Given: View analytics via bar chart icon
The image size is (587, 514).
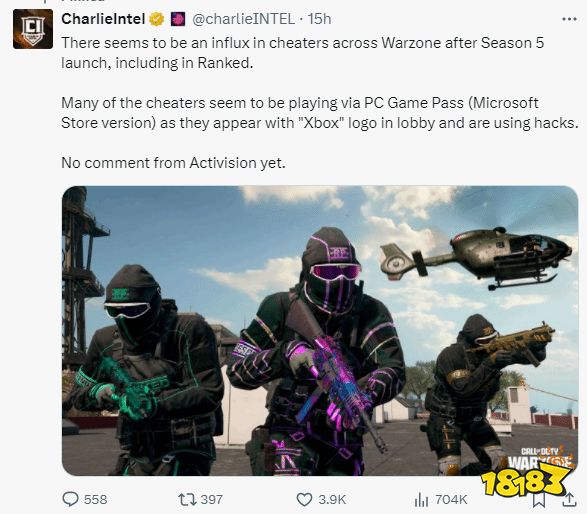Looking at the screenshot, I should click(421, 499).
